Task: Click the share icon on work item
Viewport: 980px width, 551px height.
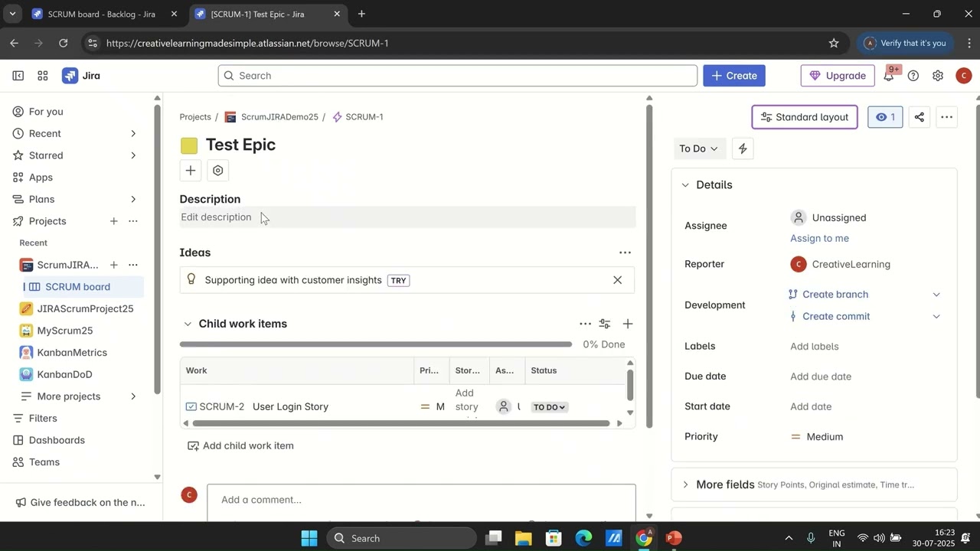Action: pyautogui.click(x=920, y=117)
